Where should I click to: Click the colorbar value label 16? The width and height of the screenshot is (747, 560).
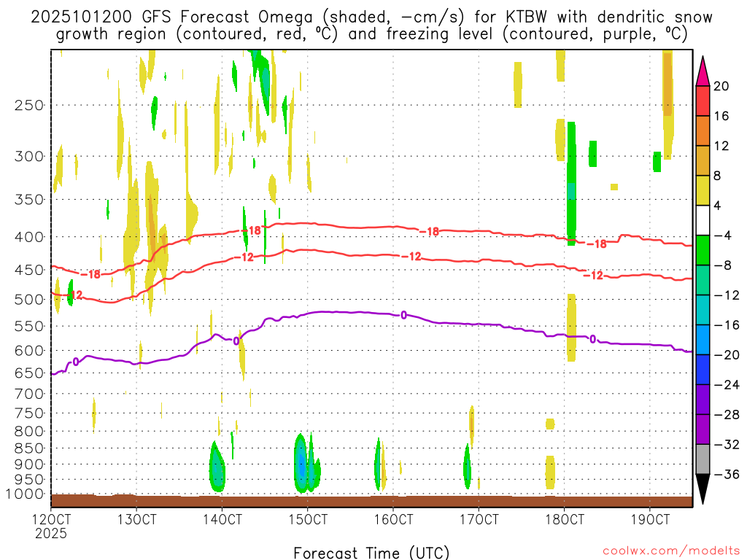coord(721,116)
